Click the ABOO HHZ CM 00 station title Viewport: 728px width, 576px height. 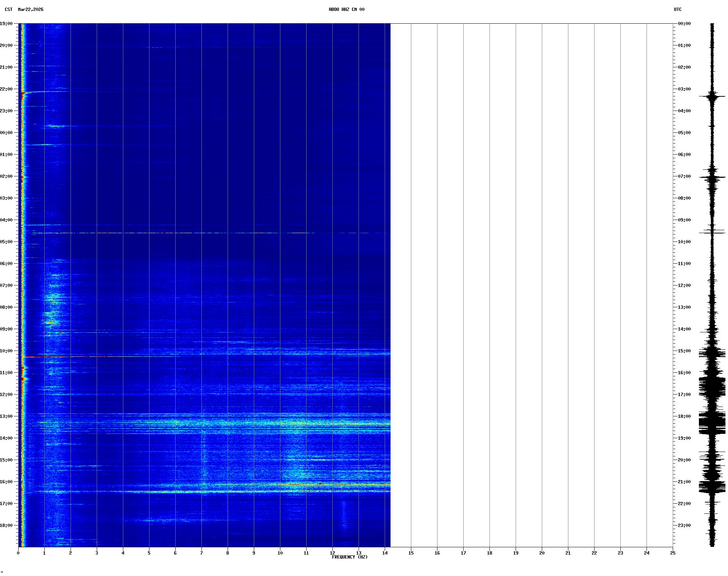click(346, 9)
